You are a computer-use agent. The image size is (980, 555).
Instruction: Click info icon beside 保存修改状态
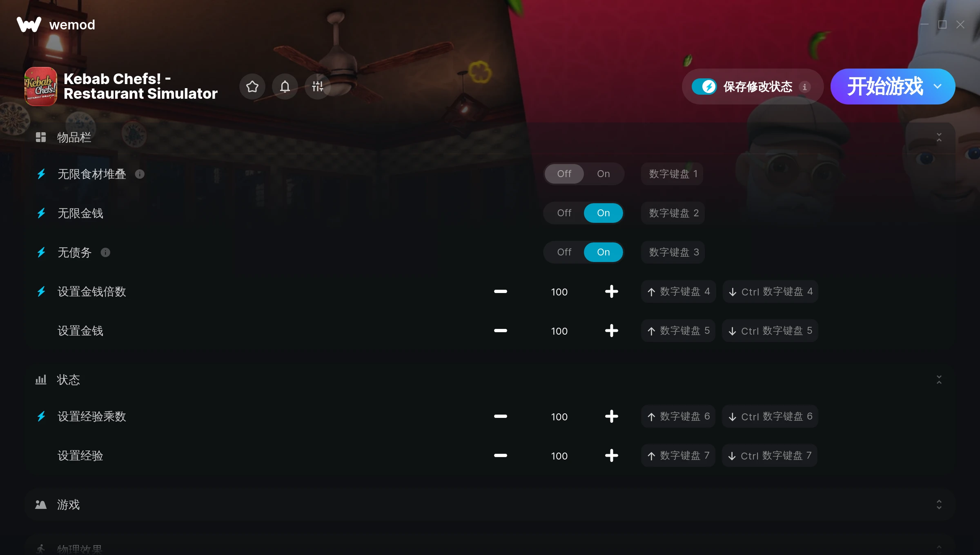pyautogui.click(x=804, y=87)
